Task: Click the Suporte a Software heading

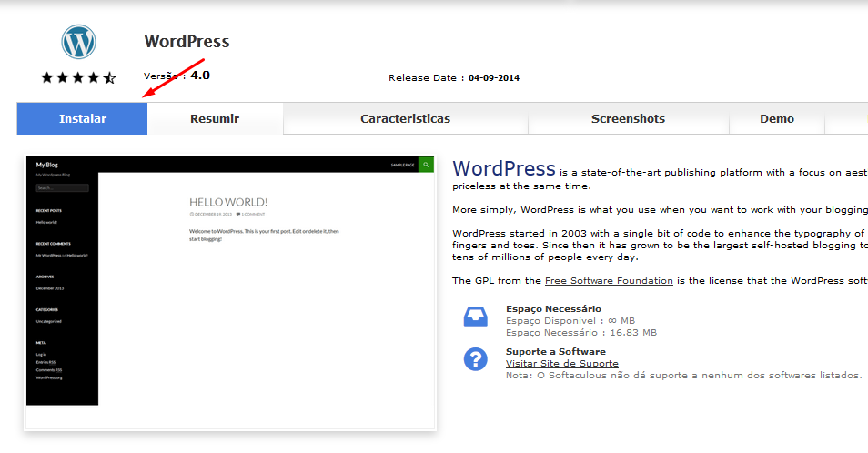Action: click(x=556, y=352)
